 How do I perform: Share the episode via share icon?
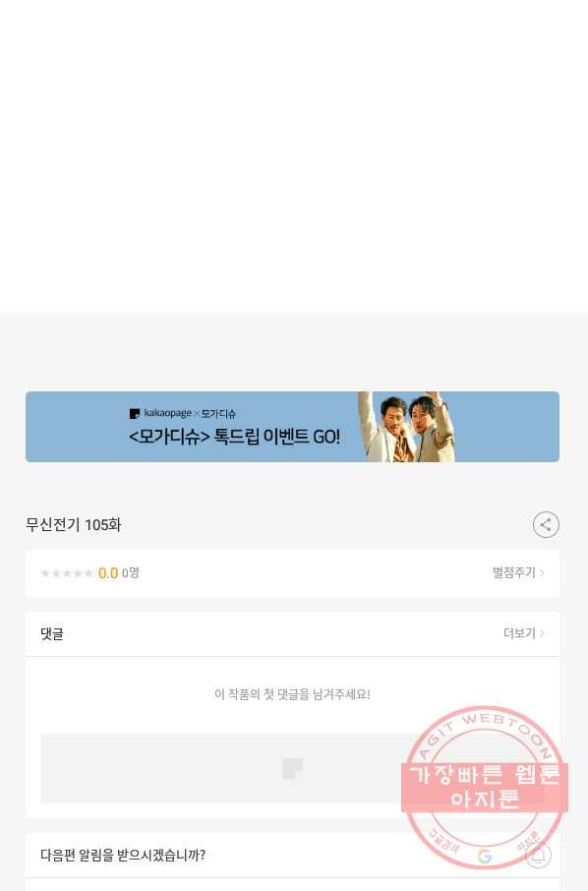pos(546,524)
